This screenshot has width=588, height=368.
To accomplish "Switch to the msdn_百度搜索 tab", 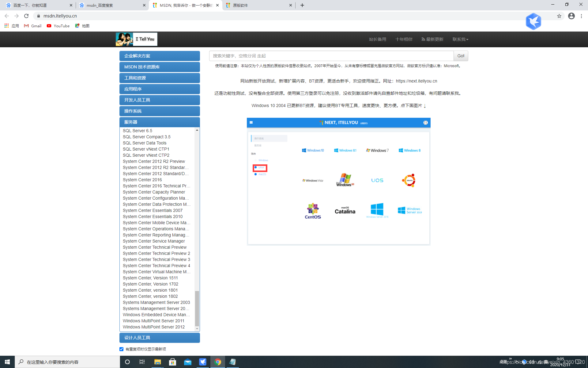I will pos(112,5).
